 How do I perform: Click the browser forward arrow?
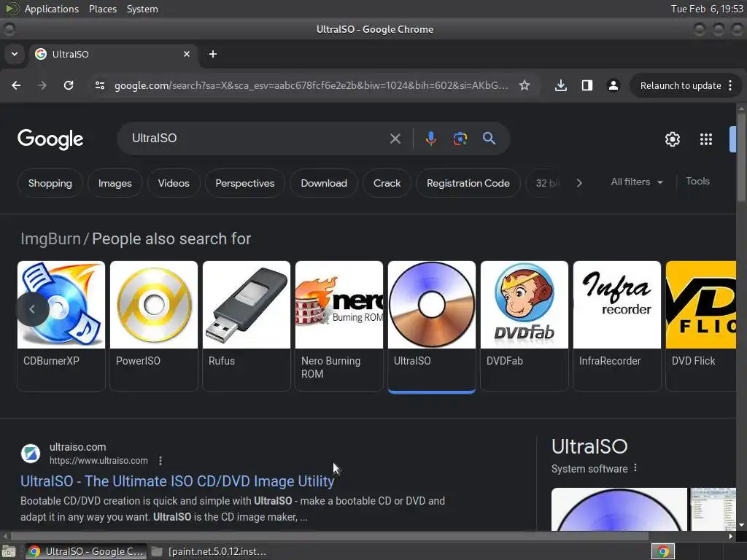(42, 85)
